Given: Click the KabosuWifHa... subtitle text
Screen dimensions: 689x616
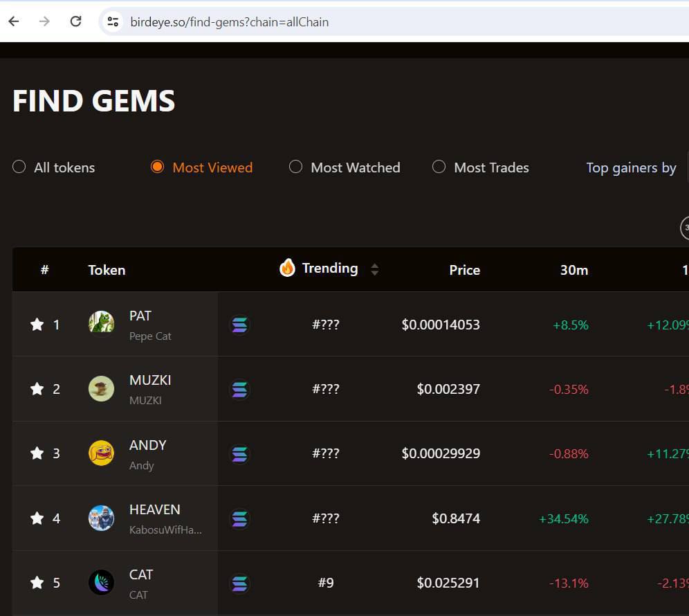Looking at the screenshot, I should 165,529.
